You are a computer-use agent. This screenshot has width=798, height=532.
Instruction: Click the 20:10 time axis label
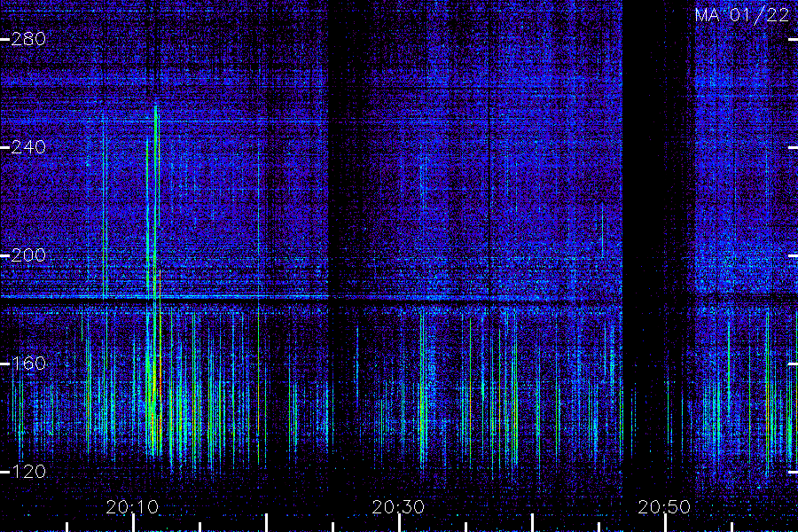click(x=132, y=507)
